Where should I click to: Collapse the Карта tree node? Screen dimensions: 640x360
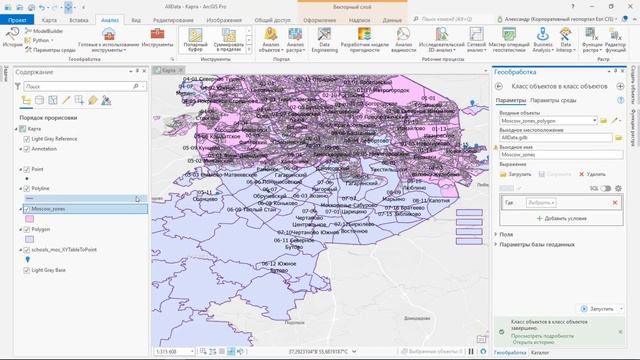(x=16, y=129)
